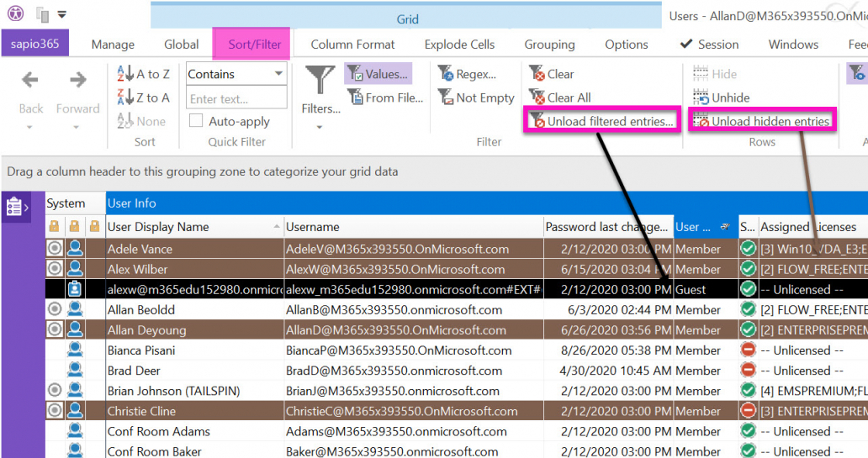Open the quick access toolbar customize arrow
Image resolution: width=868 pixels, height=458 pixels.
[62, 14]
